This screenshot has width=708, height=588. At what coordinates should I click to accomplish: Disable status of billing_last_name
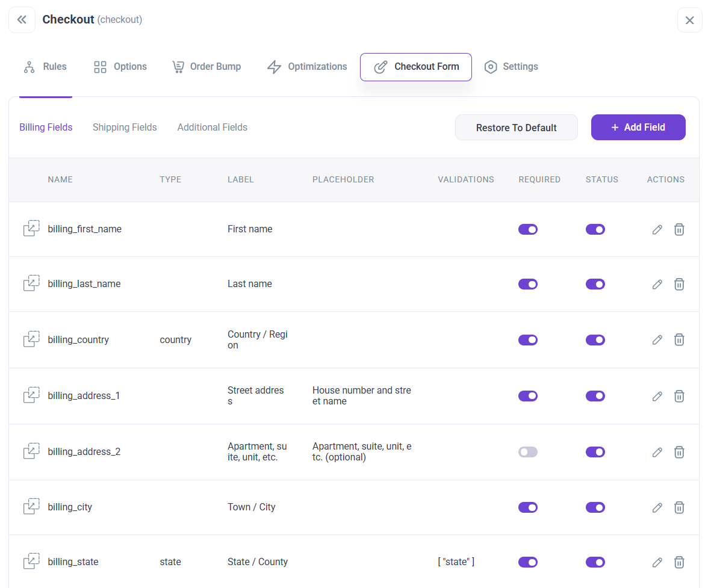595,284
